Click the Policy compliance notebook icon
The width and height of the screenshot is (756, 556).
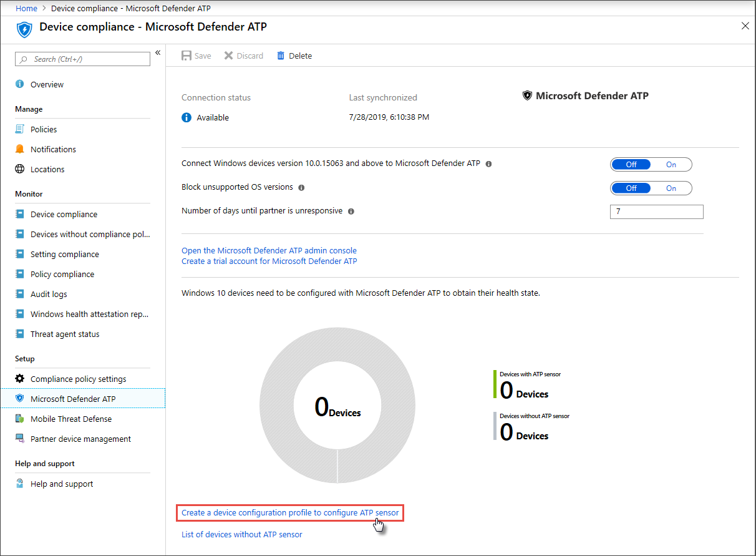(20, 274)
